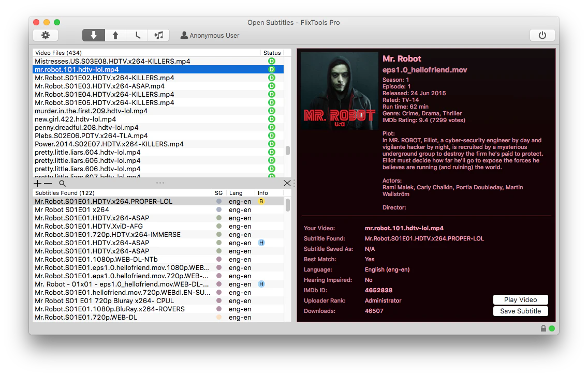Add a subtitle with the plus icon

(37, 183)
